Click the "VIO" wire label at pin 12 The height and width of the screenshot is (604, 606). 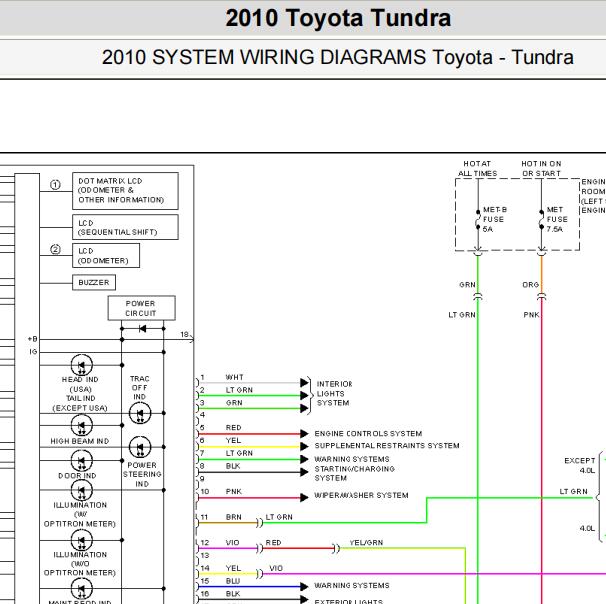click(233, 543)
